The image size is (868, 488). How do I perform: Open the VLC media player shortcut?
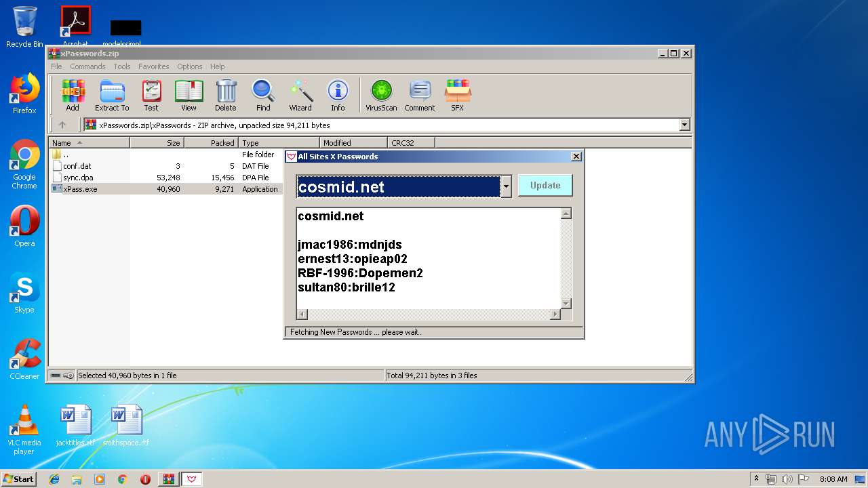tap(24, 430)
